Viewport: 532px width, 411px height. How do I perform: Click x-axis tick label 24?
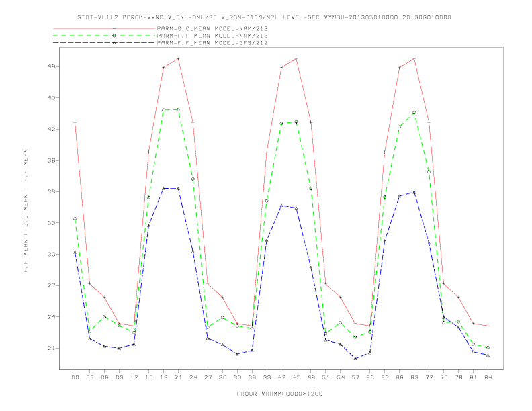pyautogui.click(x=193, y=377)
